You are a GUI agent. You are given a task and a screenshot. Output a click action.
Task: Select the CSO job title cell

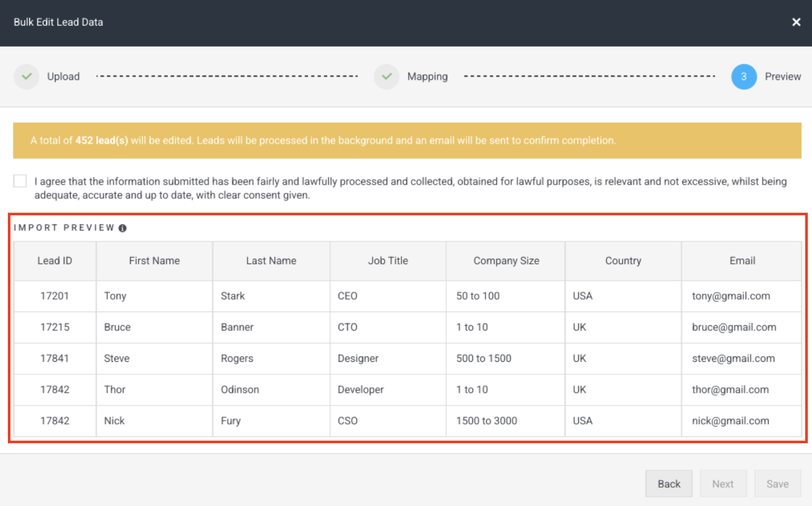388,421
